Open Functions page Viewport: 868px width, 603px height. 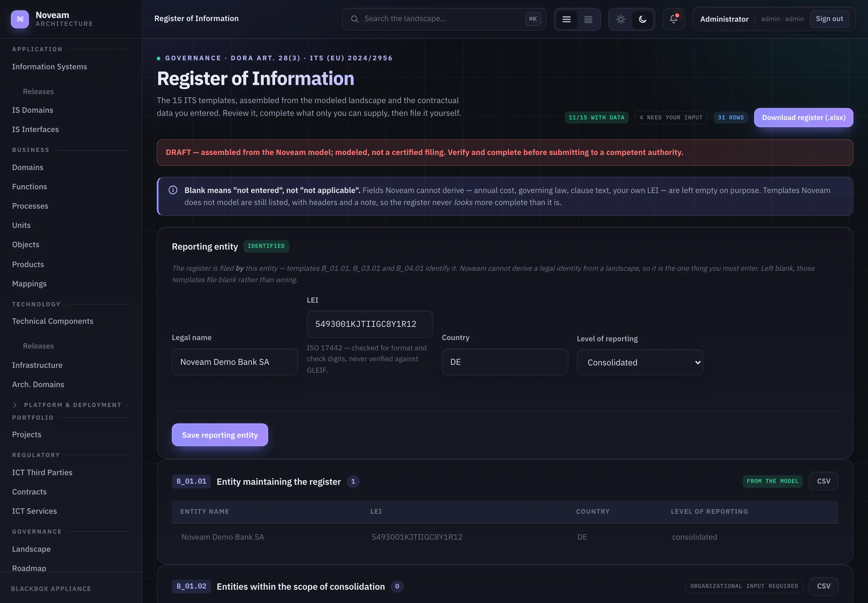[30, 187]
